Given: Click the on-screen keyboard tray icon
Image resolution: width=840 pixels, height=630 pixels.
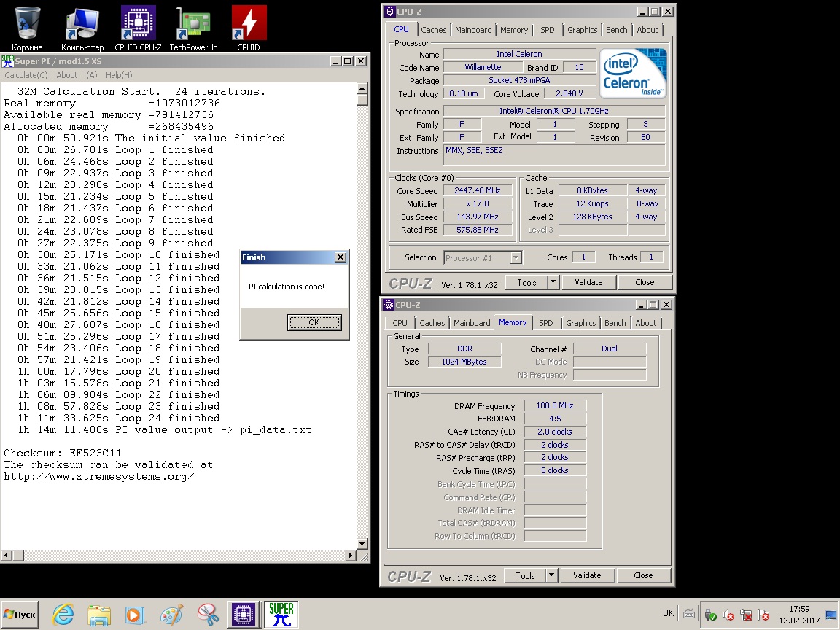Looking at the screenshot, I should click(689, 614).
